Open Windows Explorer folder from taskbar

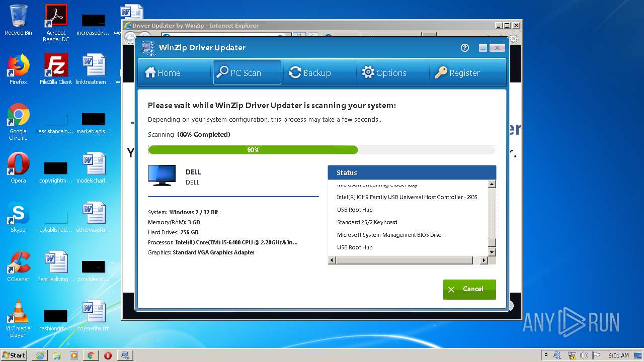[57, 355]
